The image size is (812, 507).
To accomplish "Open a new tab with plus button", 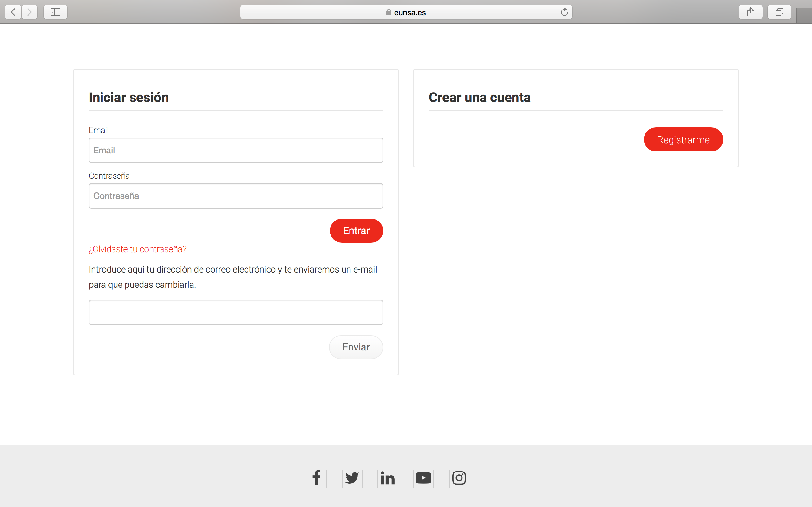I will [x=804, y=16].
